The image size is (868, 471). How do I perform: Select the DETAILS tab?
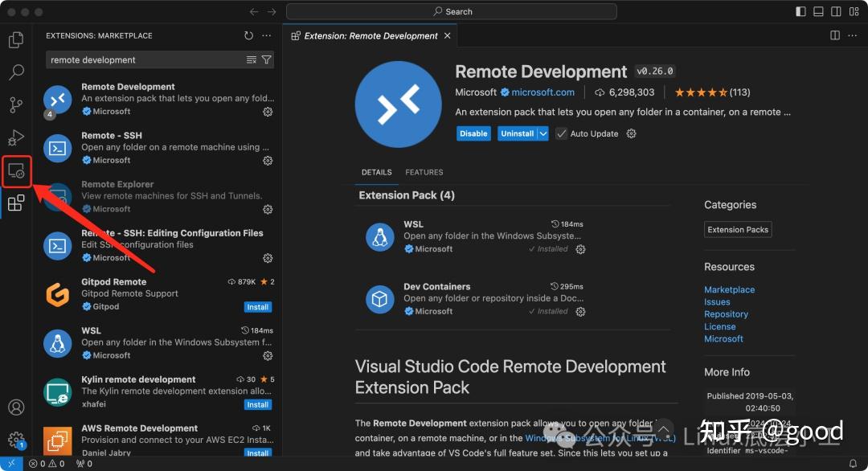pos(377,172)
